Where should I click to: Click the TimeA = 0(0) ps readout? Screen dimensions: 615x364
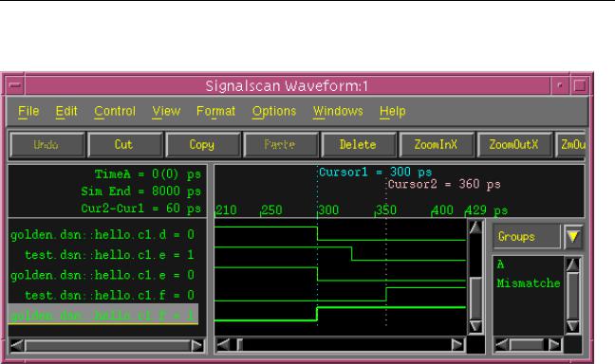tap(148, 174)
